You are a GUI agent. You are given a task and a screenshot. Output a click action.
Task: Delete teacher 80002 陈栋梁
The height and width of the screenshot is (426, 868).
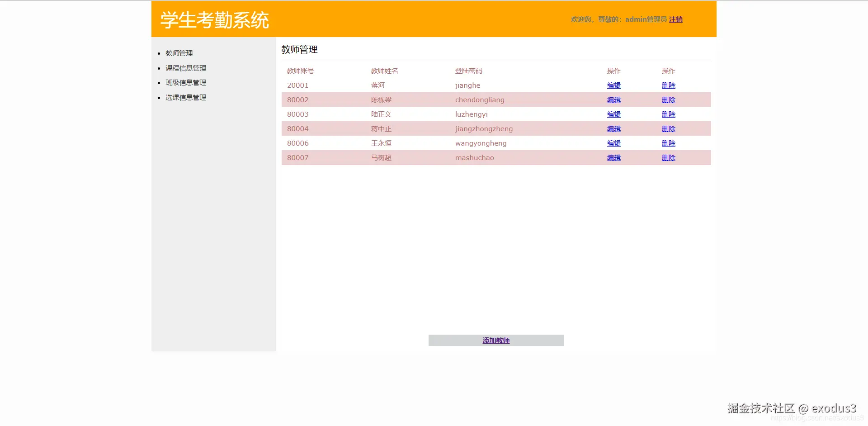click(x=669, y=100)
